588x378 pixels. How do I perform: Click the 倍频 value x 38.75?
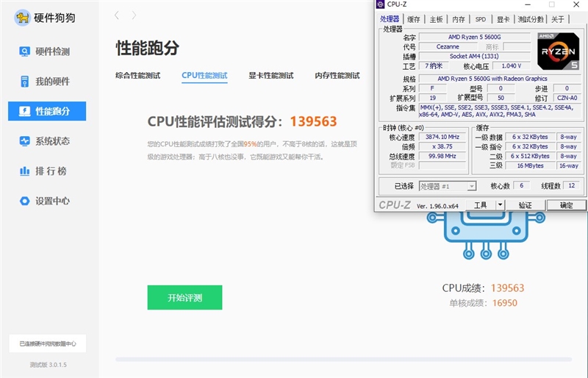point(442,147)
